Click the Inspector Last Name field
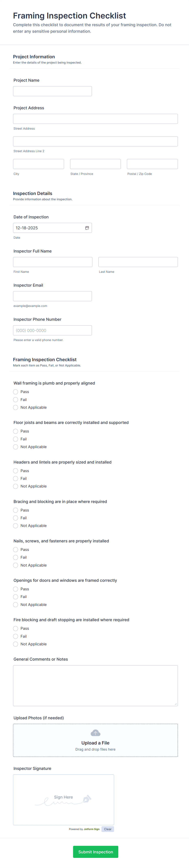The width and height of the screenshot is (189, 868). (138, 262)
